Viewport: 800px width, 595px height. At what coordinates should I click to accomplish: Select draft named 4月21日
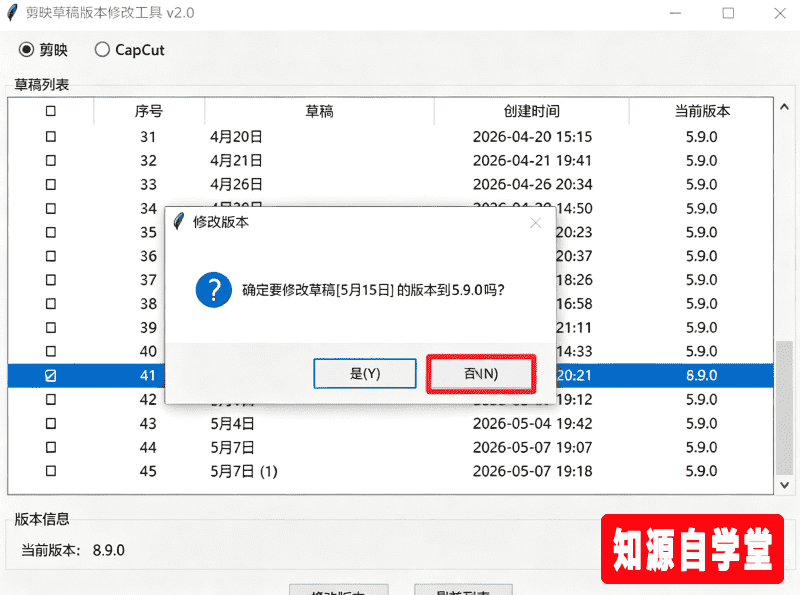click(236, 160)
